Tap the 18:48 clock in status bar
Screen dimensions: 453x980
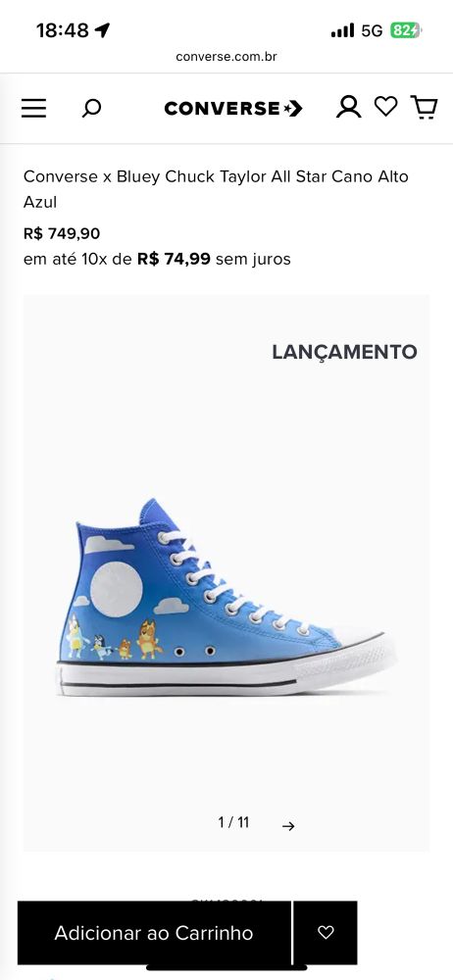[x=63, y=30]
